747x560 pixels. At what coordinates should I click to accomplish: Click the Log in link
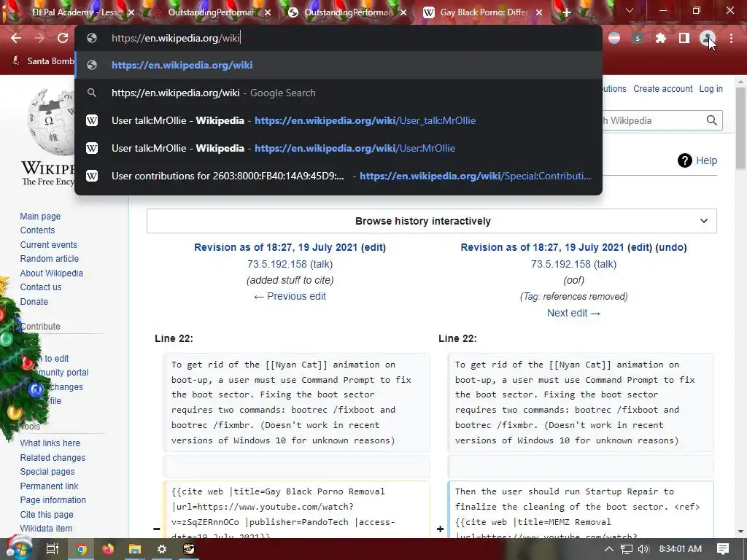tap(711, 88)
